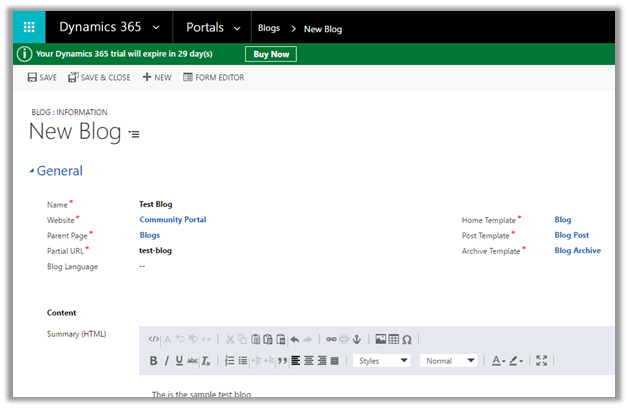Click the underline formatting icon

coord(179,361)
